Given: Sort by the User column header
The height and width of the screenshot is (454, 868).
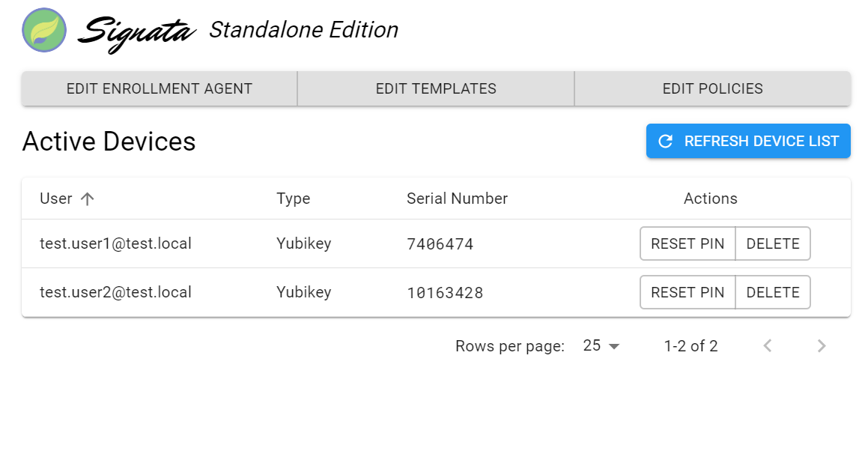Looking at the screenshot, I should [x=56, y=199].
